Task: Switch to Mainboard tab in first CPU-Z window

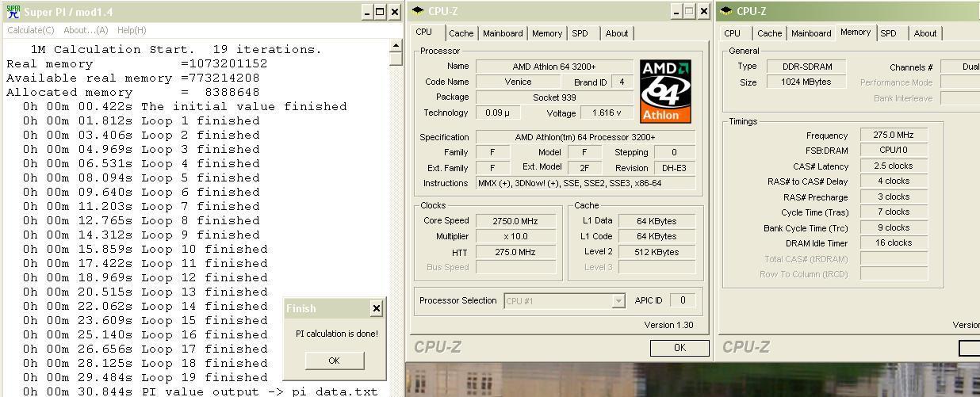Action: [503, 33]
